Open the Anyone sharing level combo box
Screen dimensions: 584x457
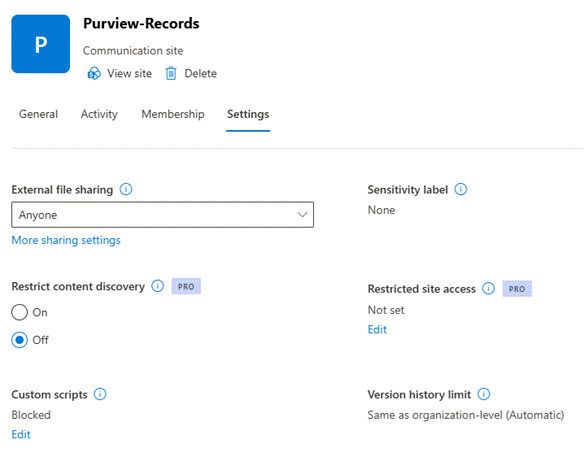point(162,215)
